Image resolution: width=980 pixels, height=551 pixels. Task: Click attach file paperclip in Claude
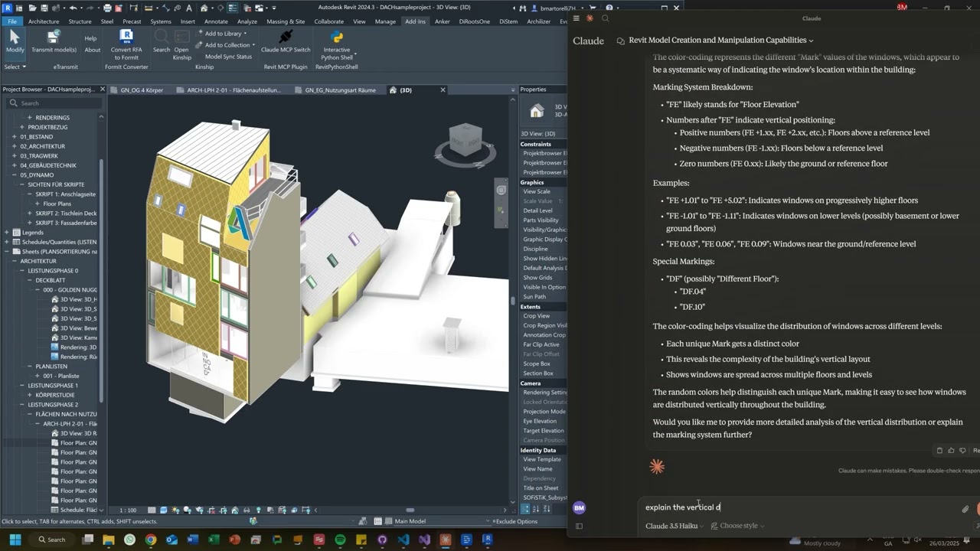pos(965,509)
